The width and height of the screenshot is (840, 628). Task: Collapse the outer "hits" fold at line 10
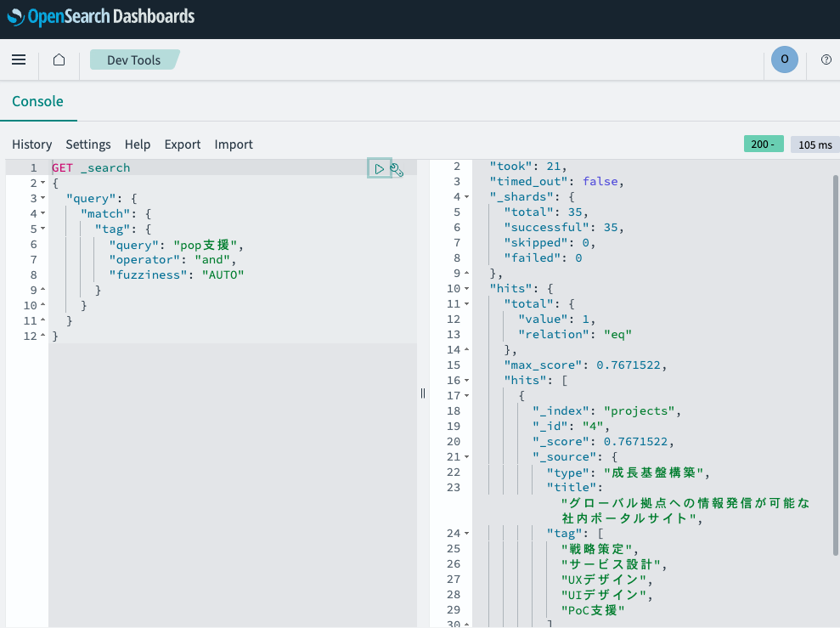click(x=466, y=289)
